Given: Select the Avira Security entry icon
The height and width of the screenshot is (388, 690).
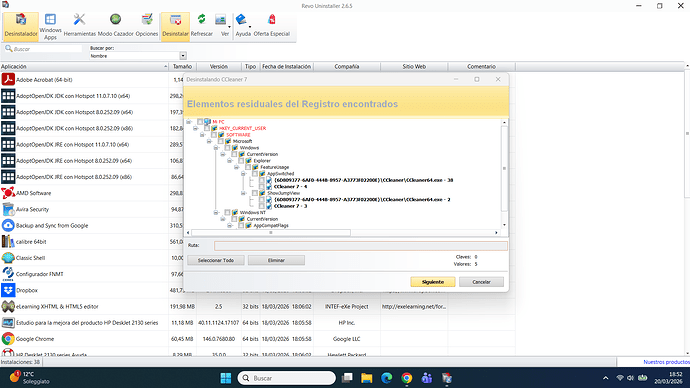Looking at the screenshot, I should (x=8, y=209).
